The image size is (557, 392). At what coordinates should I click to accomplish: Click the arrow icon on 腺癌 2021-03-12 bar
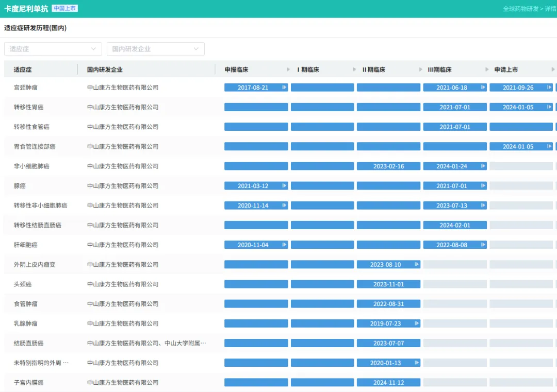284,186
